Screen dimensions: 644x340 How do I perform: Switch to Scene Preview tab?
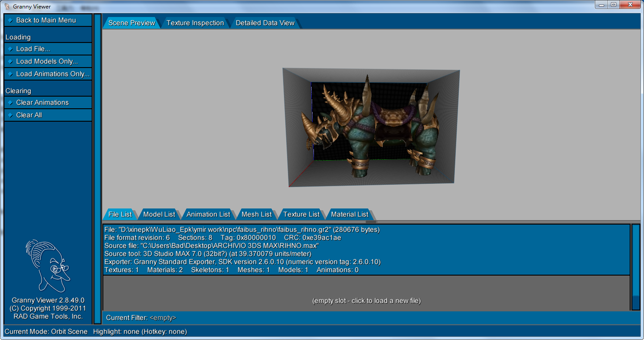click(x=131, y=23)
